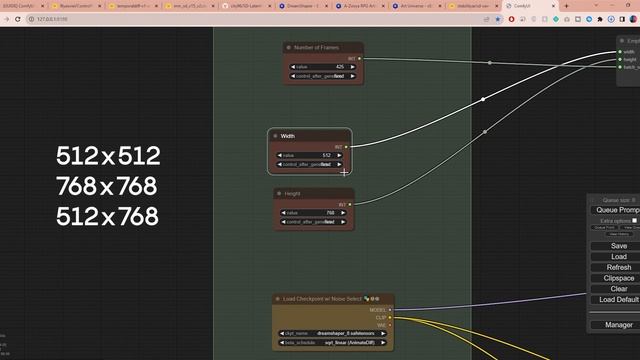Click the MODEL output port on Load Checkpoint
Screen dimensions: 640x360
pos(390,310)
